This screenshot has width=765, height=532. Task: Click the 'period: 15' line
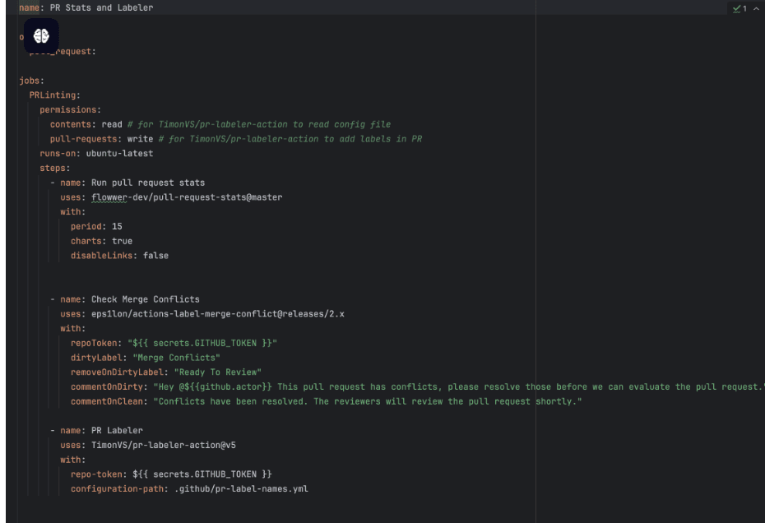click(96, 226)
